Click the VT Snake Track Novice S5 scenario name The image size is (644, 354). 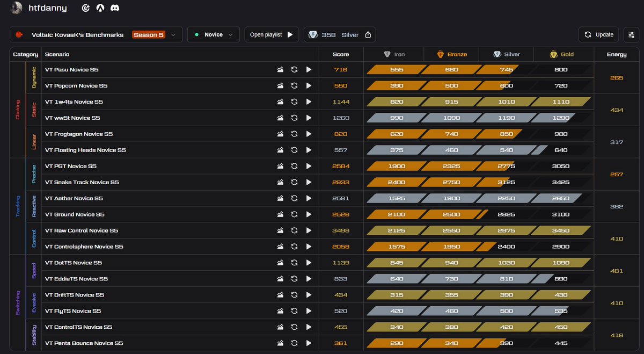tap(82, 183)
